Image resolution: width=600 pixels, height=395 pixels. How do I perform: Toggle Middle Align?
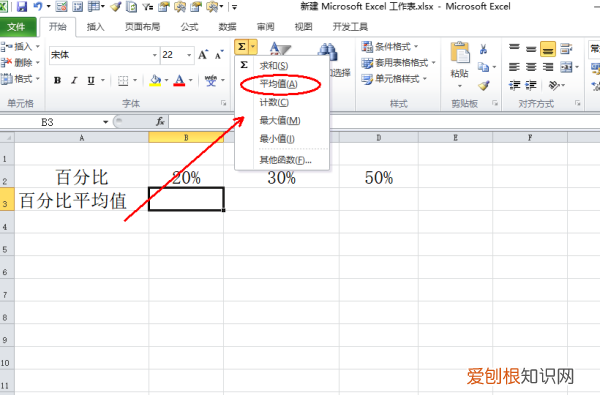(531, 49)
